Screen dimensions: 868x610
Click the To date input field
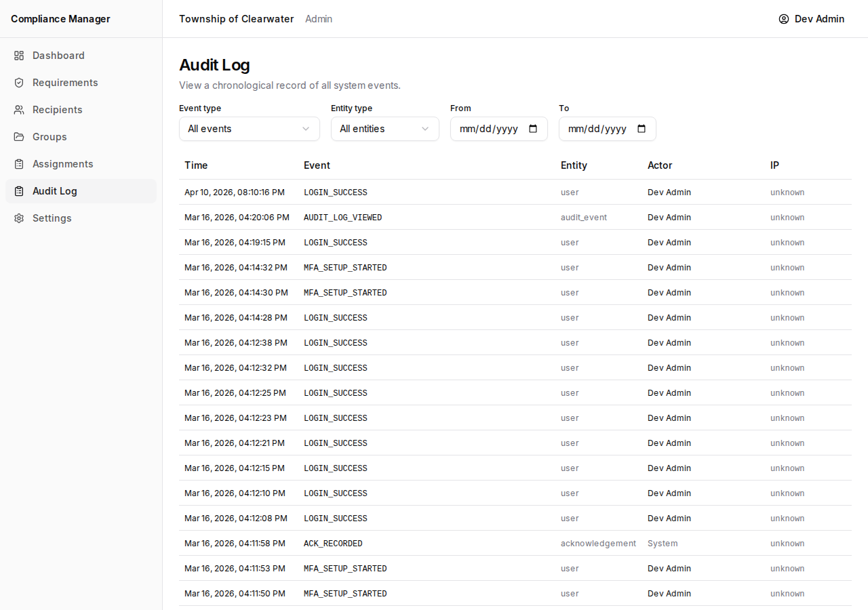pyautogui.click(x=608, y=129)
